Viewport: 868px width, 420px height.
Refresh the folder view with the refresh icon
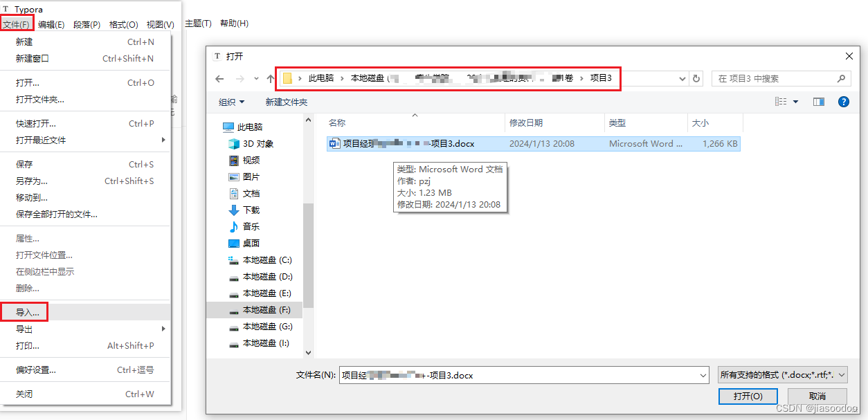(x=696, y=79)
